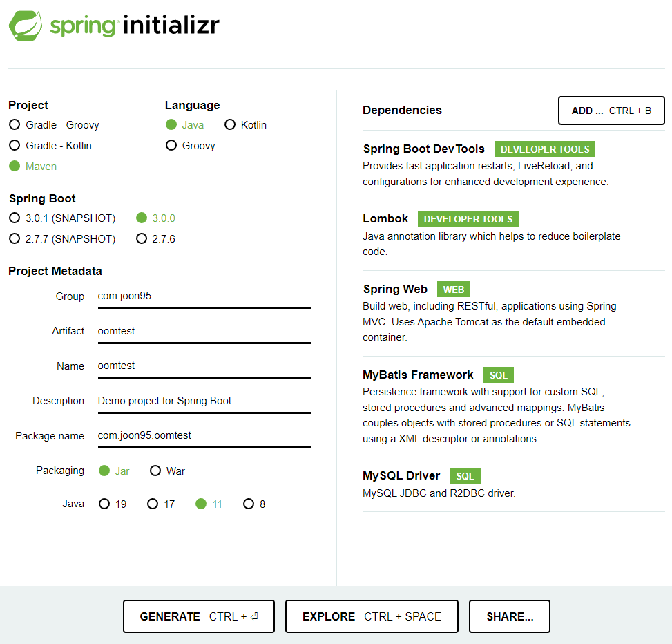Click SQL tag beside MyBatis Framework

498,375
